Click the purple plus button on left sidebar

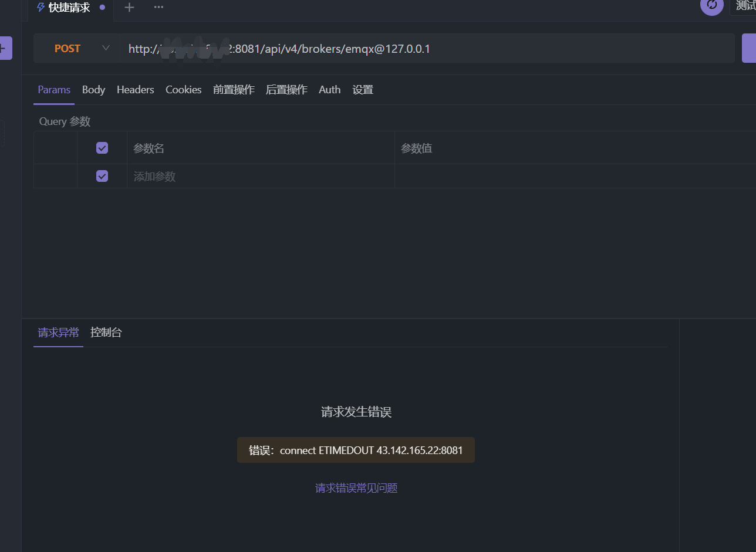[x=5, y=48]
